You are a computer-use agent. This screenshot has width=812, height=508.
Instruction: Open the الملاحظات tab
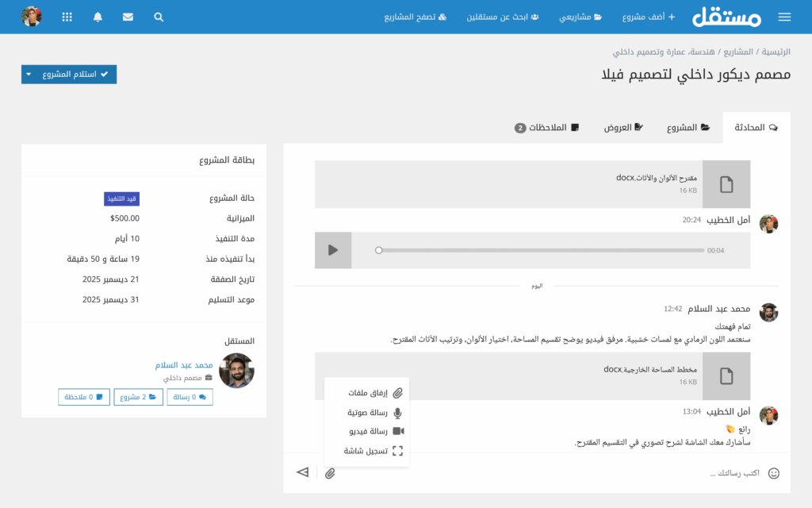(547, 126)
